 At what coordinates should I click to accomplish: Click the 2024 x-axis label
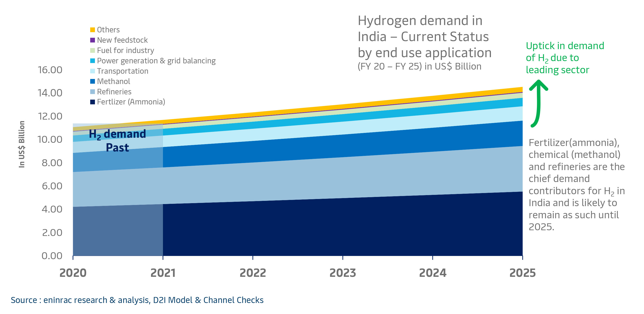point(433,273)
